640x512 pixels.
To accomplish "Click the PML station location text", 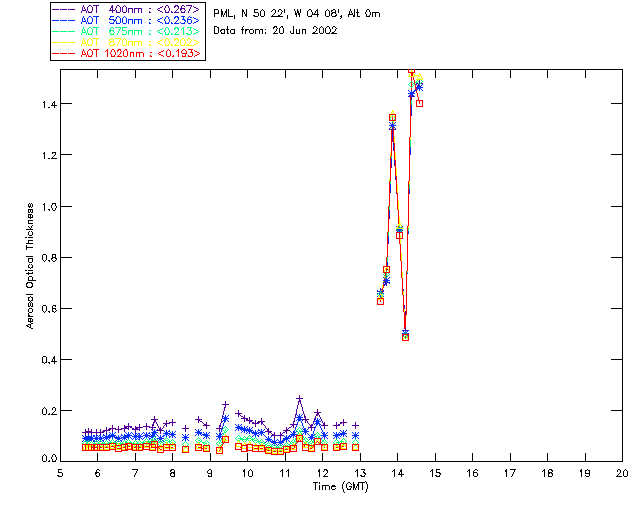I will (x=297, y=14).
